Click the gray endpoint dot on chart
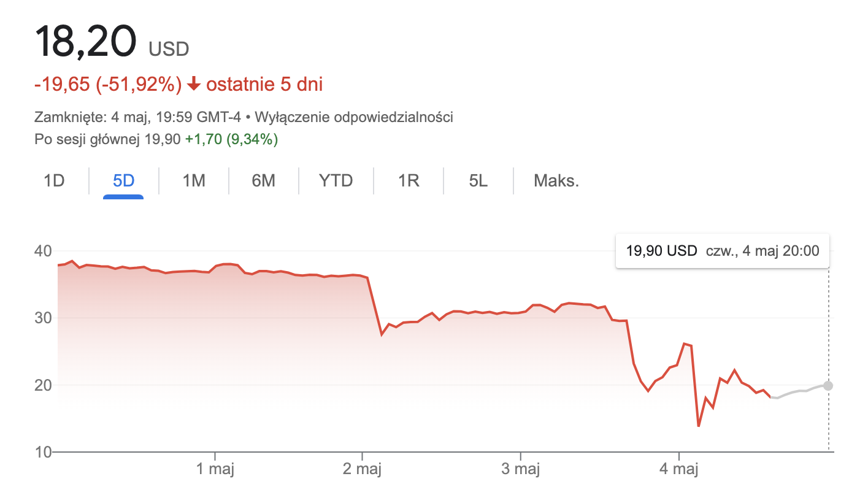Viewport: 868px width, 487px height. tap(828, 386)
